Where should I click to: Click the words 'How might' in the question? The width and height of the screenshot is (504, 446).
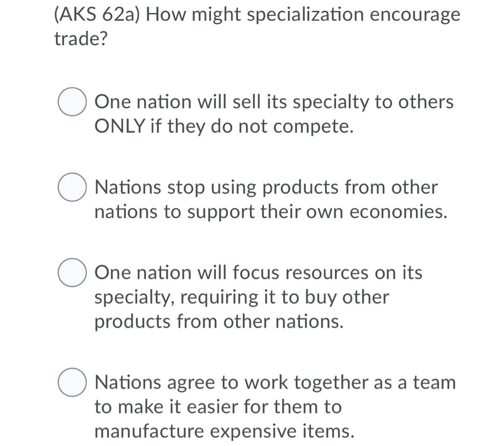(x=193, y=15)
